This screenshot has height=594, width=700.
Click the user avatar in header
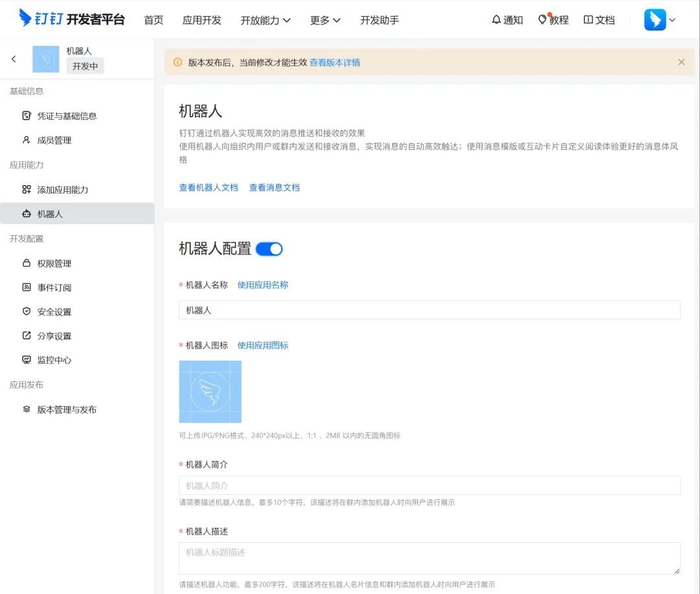point(655,19)
